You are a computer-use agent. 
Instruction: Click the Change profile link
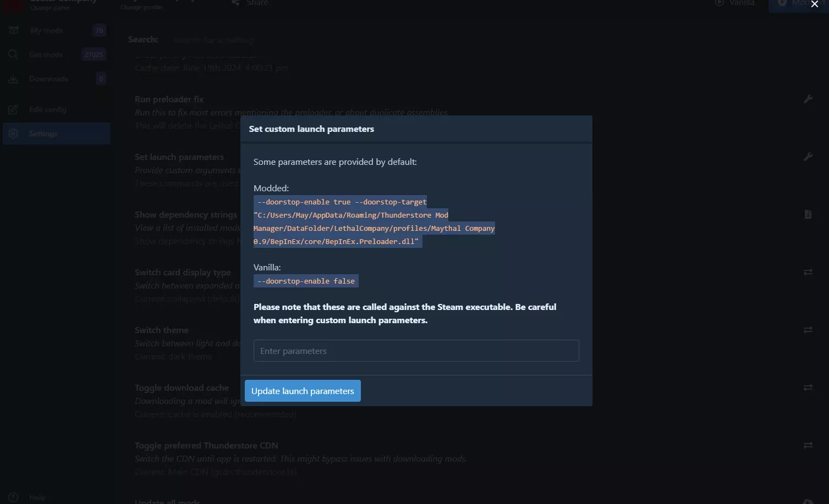[141, 7]
